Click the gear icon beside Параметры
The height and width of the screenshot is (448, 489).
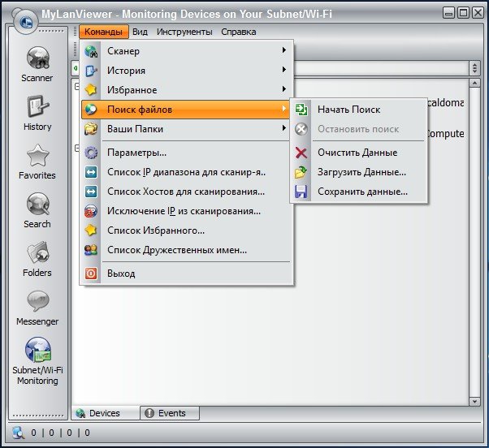click(91, 153)
